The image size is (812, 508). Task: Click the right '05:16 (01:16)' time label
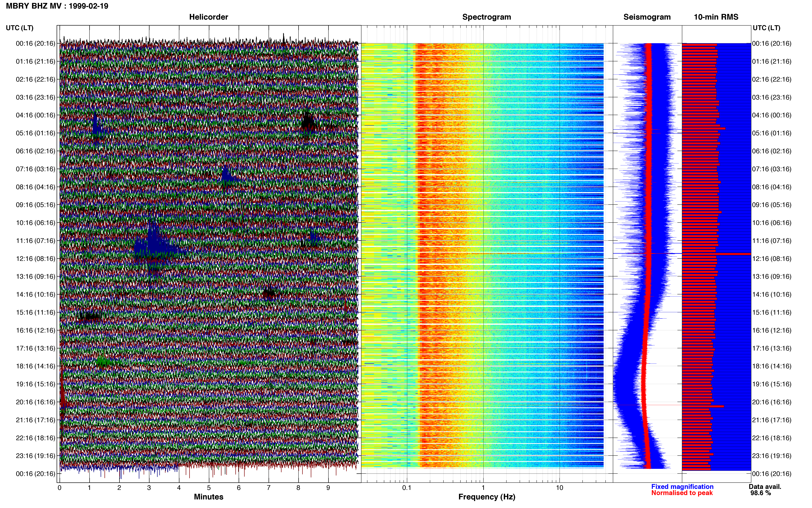[772, 133]
